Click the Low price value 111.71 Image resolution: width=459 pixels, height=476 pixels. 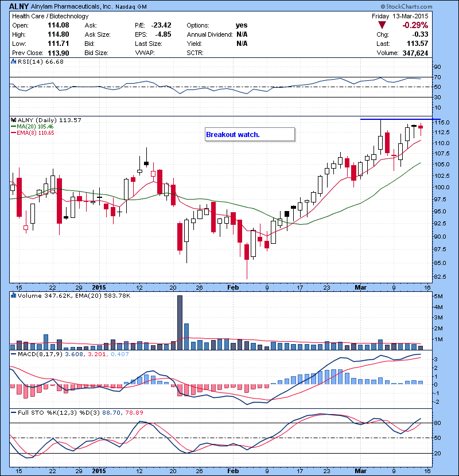[x=59, y=44]
